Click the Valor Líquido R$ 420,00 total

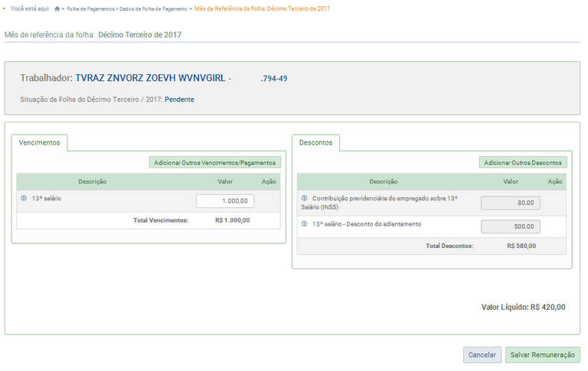[523, 307]
